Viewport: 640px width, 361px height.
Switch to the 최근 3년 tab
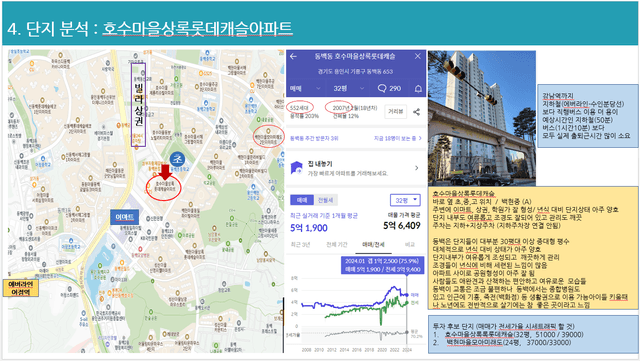300,244
